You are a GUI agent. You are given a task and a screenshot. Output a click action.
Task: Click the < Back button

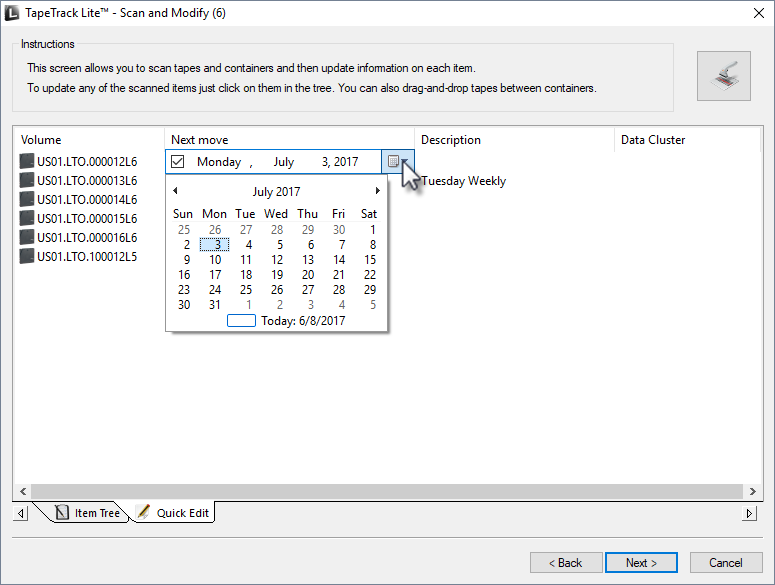[566, 563]
